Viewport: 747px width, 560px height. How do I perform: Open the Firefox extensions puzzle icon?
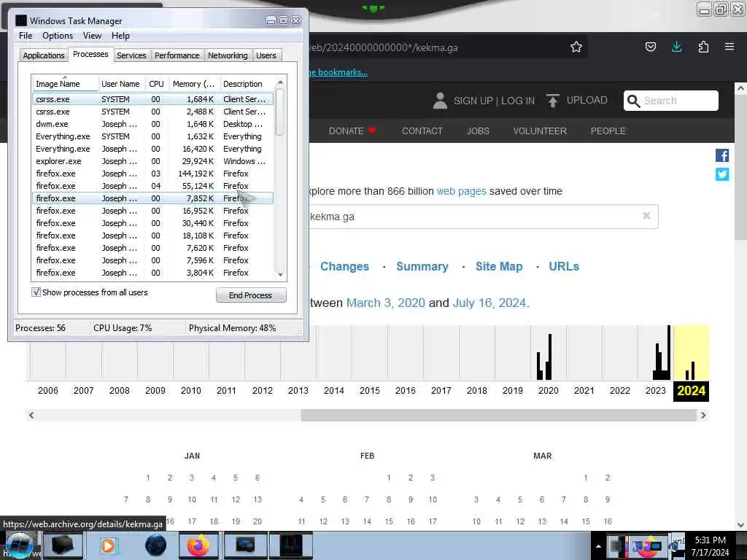pyautogui.click(x=703, y=47)
